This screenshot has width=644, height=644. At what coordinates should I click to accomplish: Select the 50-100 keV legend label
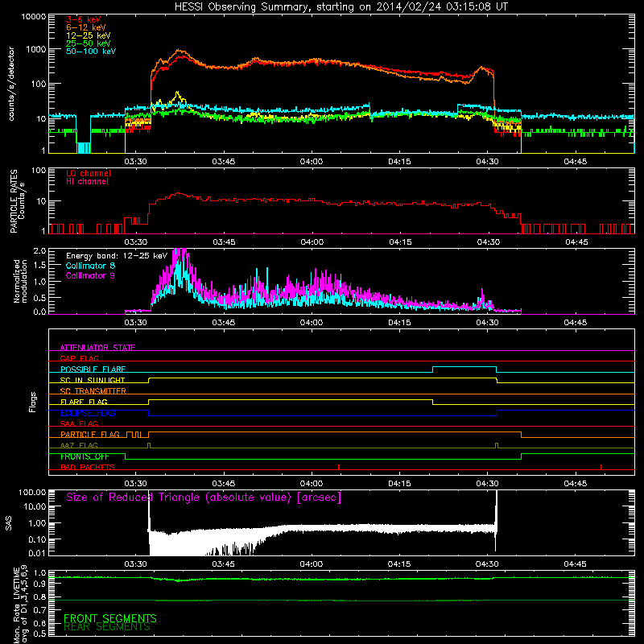click(x=91, y=52)
